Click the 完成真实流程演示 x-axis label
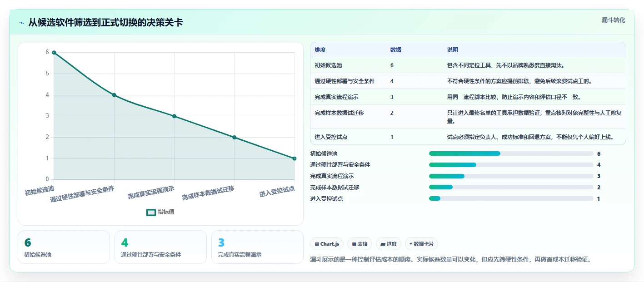Screen dimensions: 644x282 point(151,193)
